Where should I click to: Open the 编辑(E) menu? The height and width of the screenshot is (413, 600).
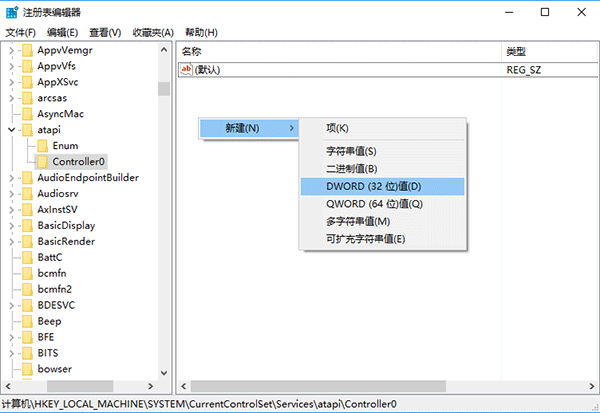click(x=62, y=33)
